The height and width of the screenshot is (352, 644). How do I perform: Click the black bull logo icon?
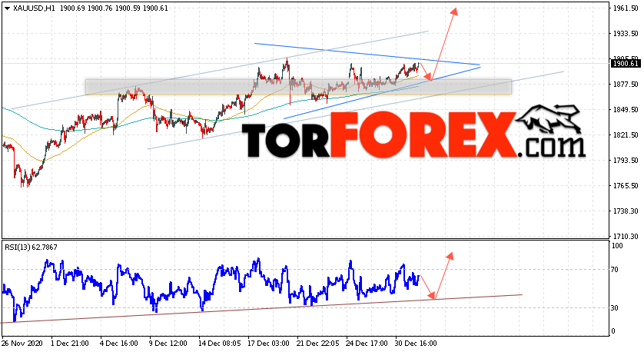click(x=548, y=118)
